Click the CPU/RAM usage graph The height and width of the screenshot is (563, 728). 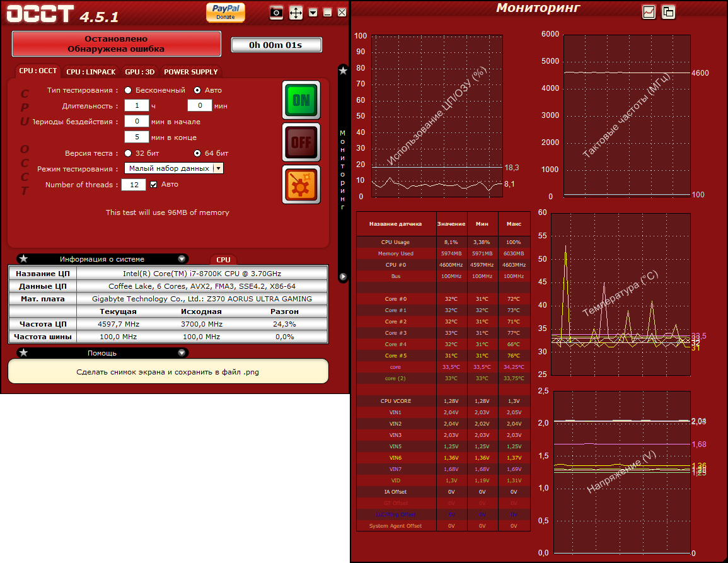[x=437, y=116]
